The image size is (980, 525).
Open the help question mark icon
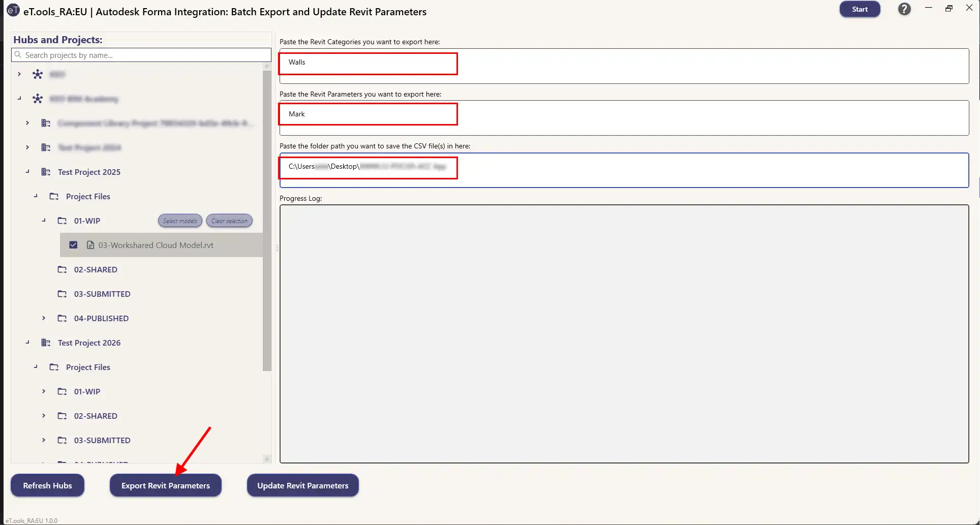click(904, 9)
